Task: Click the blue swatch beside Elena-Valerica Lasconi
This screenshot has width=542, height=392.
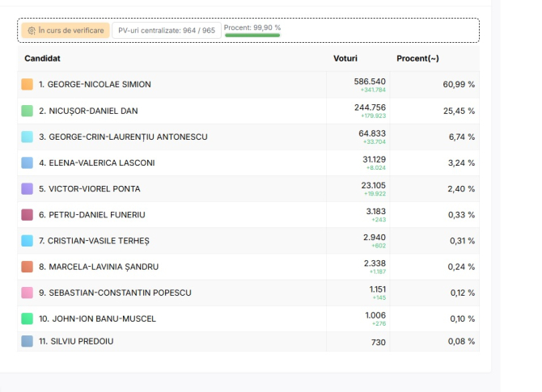Action: click(27, 162)
